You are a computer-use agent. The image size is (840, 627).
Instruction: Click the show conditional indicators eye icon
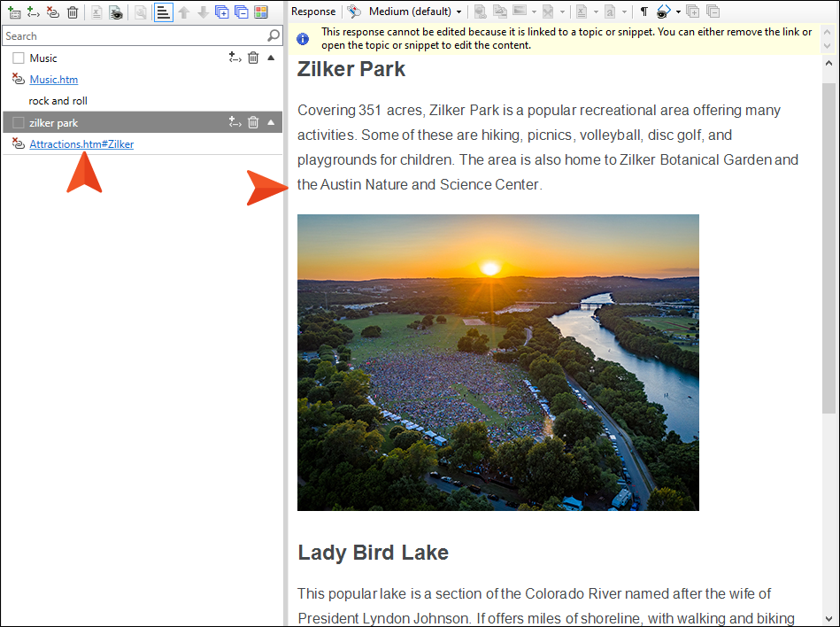coord(116,12)
